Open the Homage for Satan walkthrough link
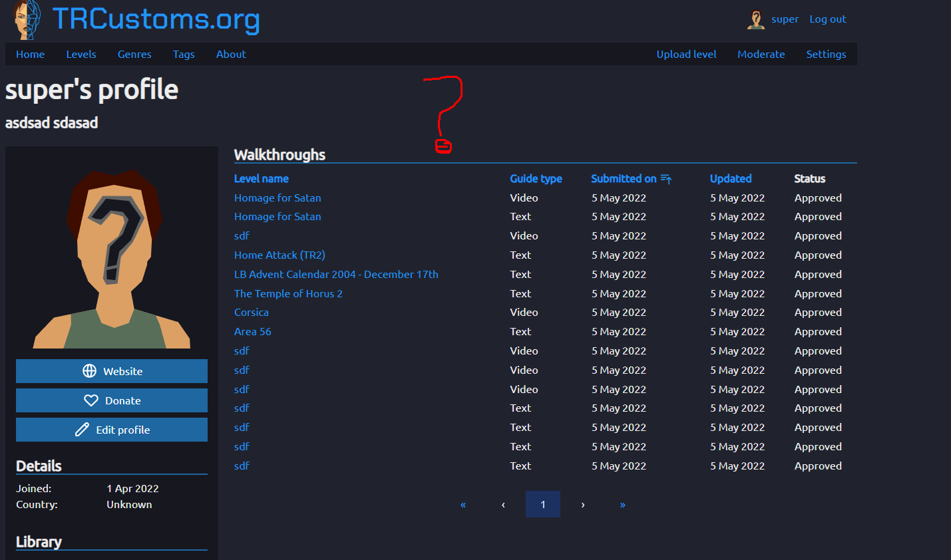The image size is (951, 560). click(278, 198)
